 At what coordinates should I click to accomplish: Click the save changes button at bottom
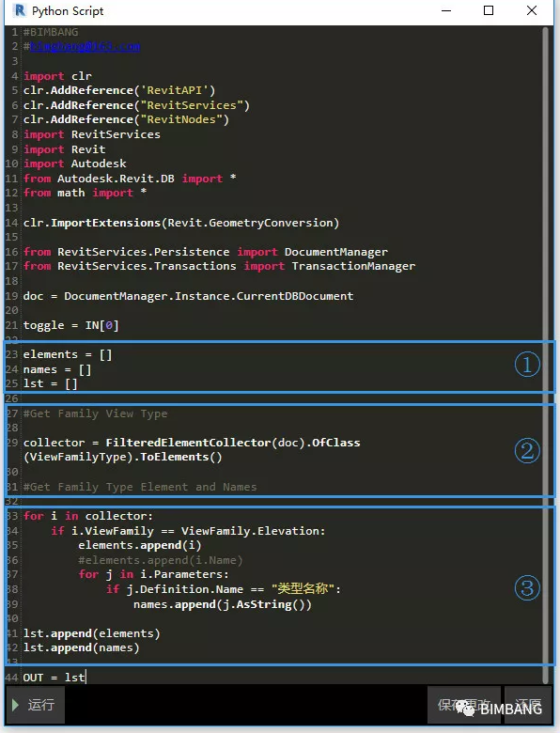click(464, 705)
